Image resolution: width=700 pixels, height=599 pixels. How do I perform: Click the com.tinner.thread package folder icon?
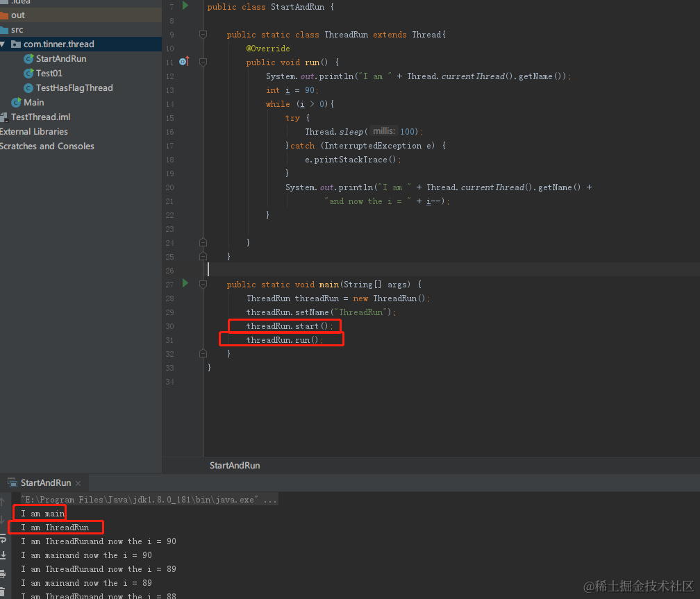coord(16,44)
